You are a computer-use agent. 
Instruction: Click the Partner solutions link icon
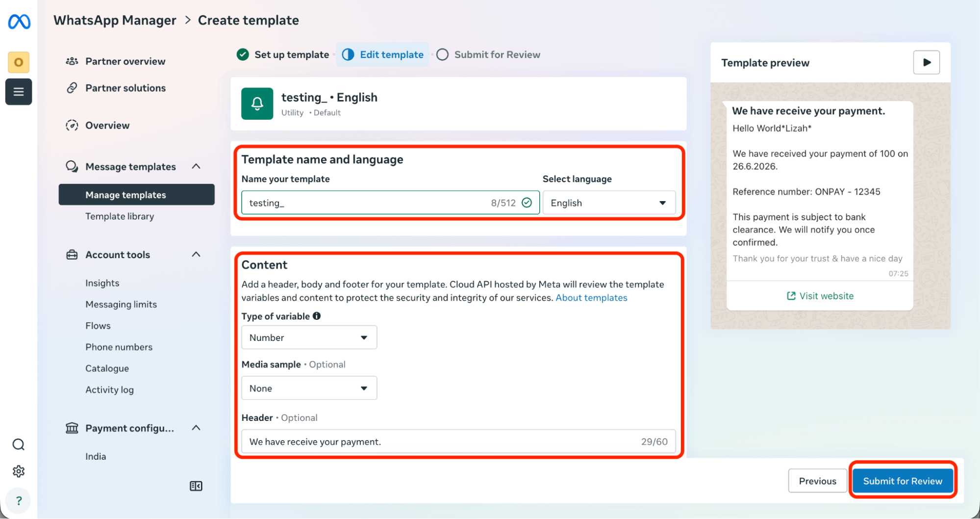coord(72,88)
